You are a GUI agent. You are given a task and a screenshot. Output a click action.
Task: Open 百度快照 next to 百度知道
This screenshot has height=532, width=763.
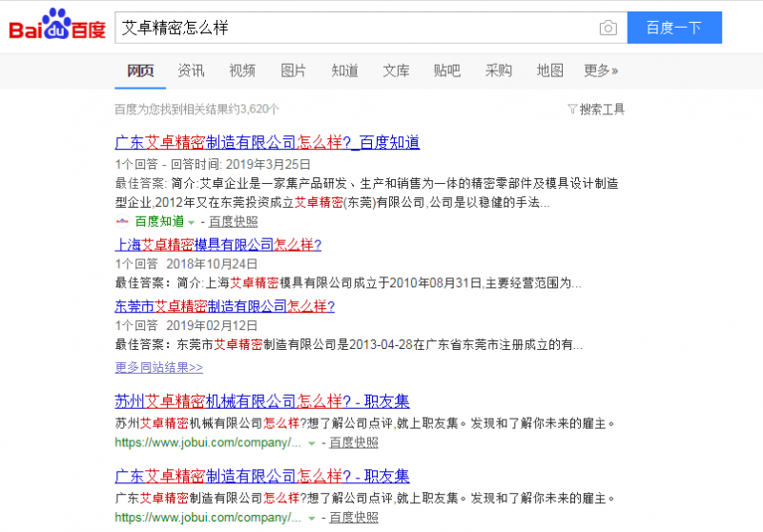(233, 222)
